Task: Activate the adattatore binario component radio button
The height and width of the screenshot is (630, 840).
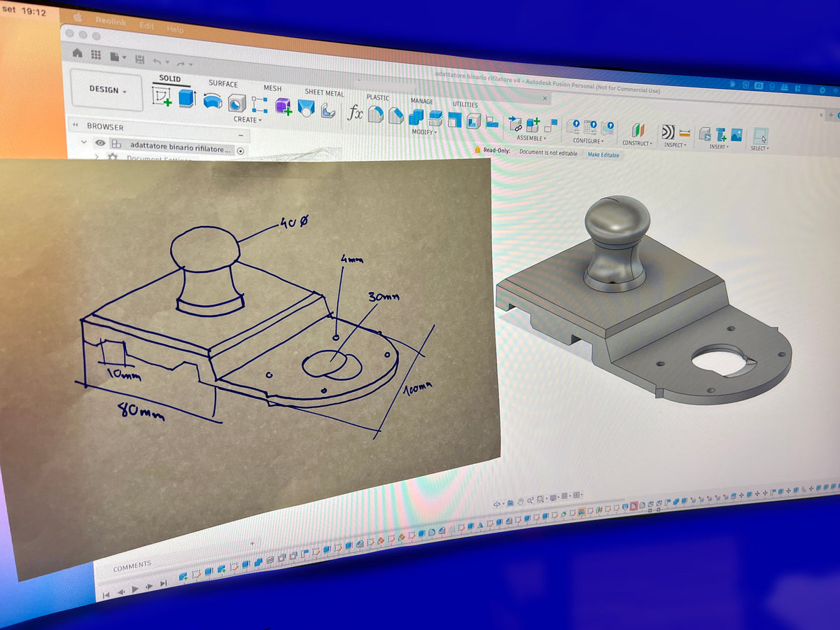Action: point(240,150)
